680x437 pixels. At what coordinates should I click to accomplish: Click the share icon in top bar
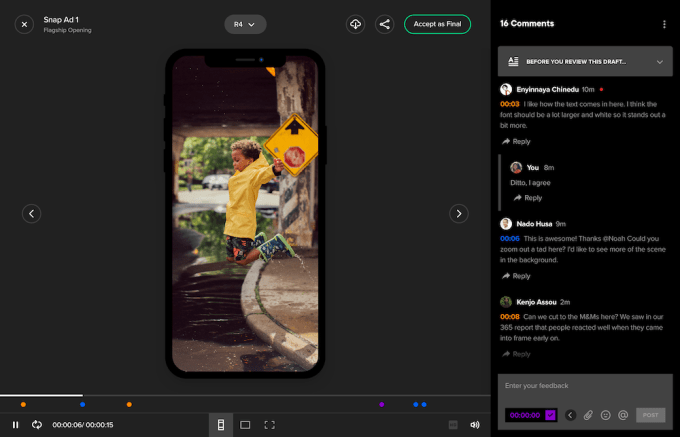[384, 24]
